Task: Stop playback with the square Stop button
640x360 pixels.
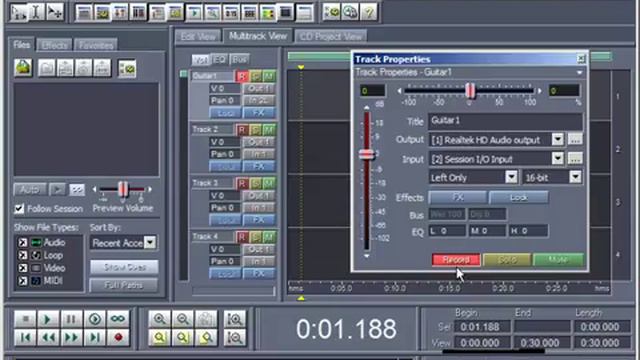Action: point(25,319)
